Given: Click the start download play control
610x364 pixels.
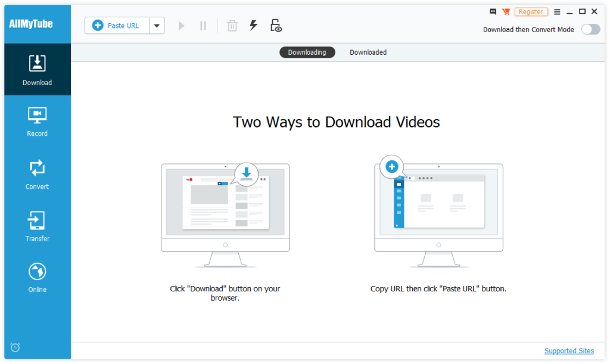Looking at the screenshot, I should [x=181, y=25].
